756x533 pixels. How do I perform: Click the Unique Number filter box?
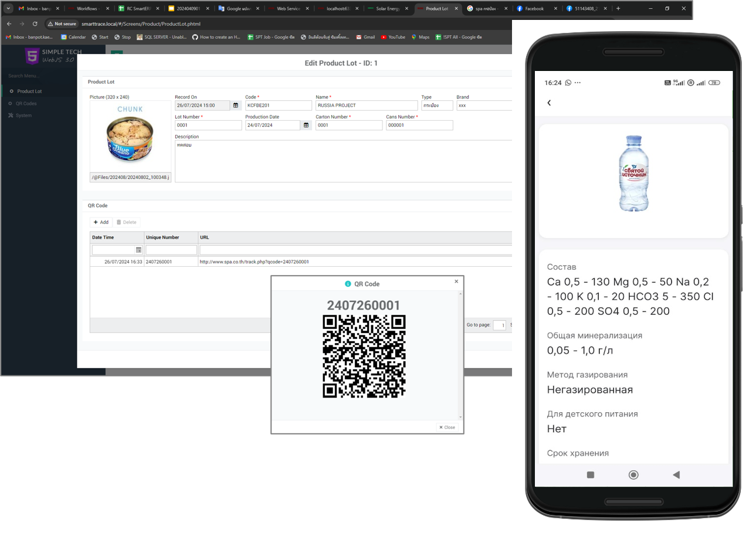[x=171, y=250]
